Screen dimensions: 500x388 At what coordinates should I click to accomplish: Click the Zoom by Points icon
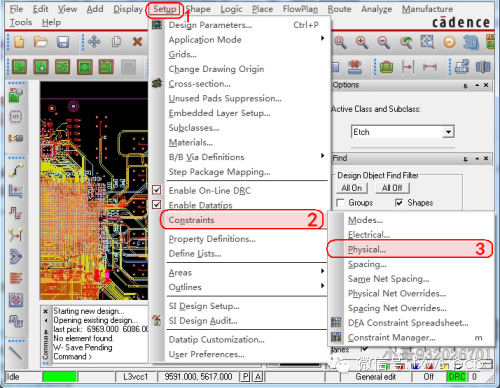[x=340, y=43]
